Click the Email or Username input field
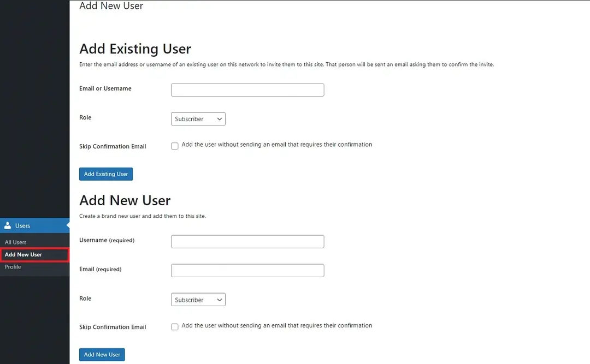The width and height of the screenshot is (590, 364). 247,89
